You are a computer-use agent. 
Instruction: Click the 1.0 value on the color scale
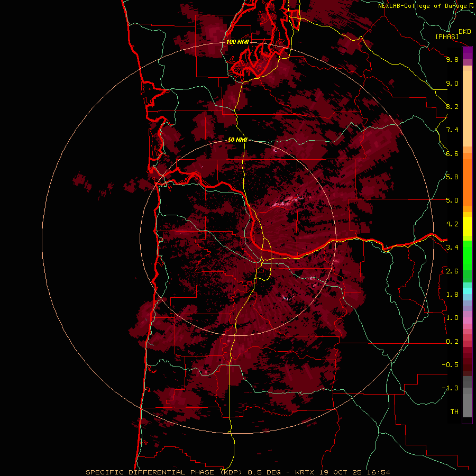(x=452, y=318)
